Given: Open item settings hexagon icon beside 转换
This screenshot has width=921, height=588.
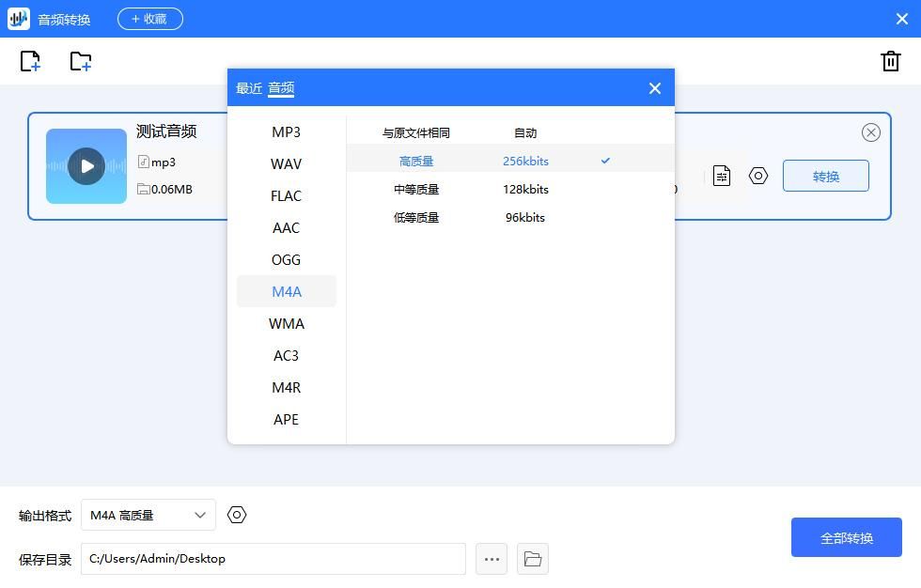Looking at the screenshot, I should coord(757,176).
